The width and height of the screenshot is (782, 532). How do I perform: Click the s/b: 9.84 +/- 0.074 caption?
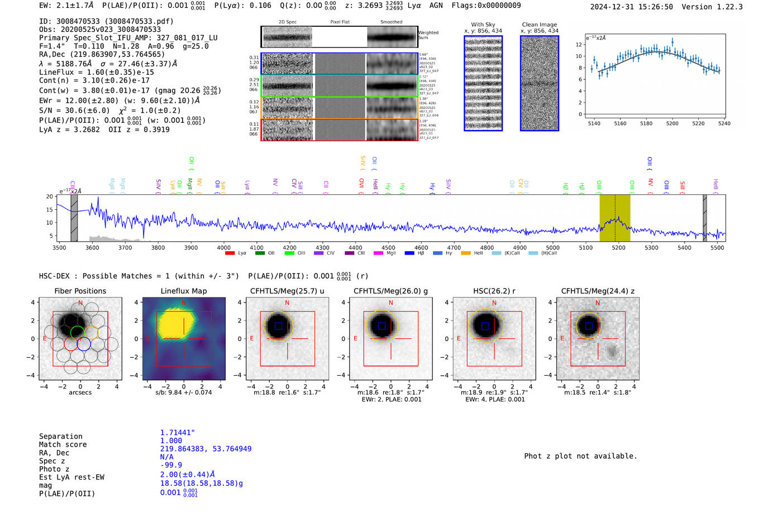[x=184, y=392]
